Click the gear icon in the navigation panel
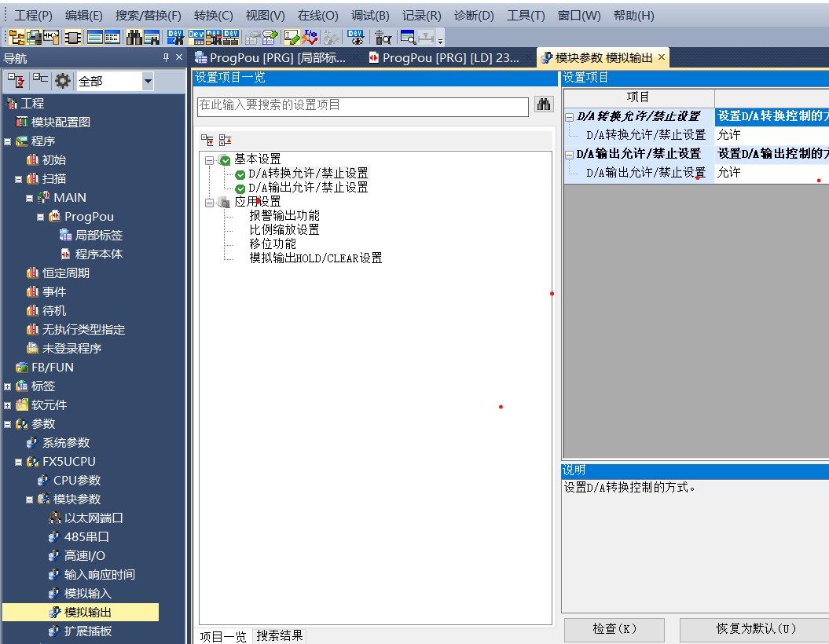This screenshot has height=644, width=829. [x=62, y=81]
